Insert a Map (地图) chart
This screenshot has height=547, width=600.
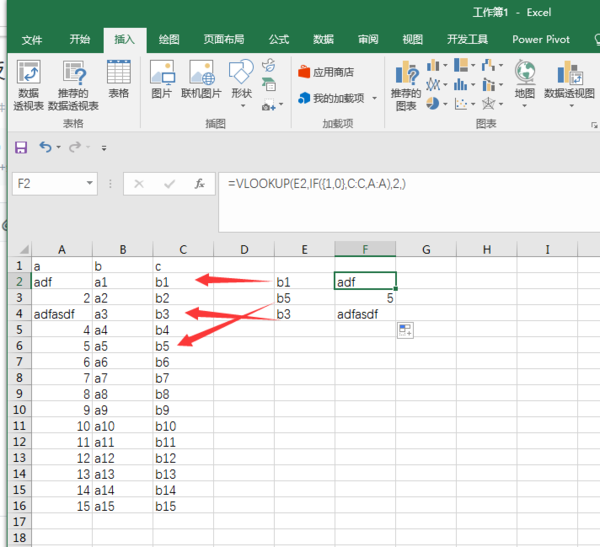click(525, 79)
